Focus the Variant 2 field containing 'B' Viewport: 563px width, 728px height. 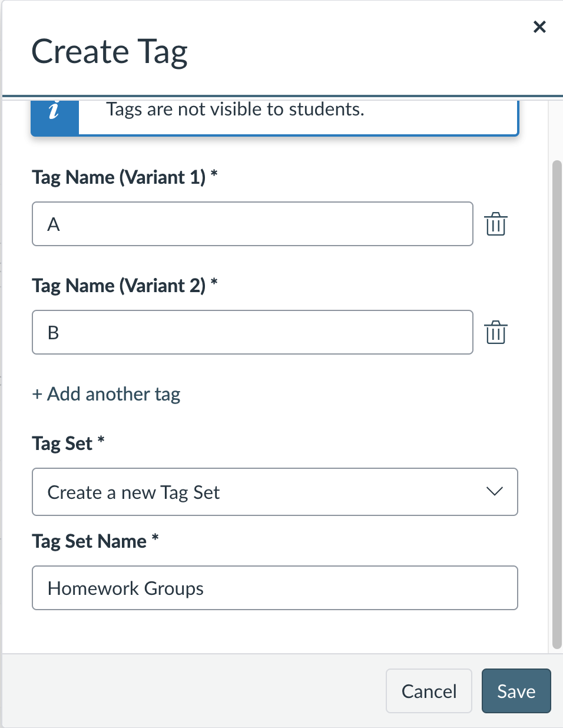coord(252,332)
